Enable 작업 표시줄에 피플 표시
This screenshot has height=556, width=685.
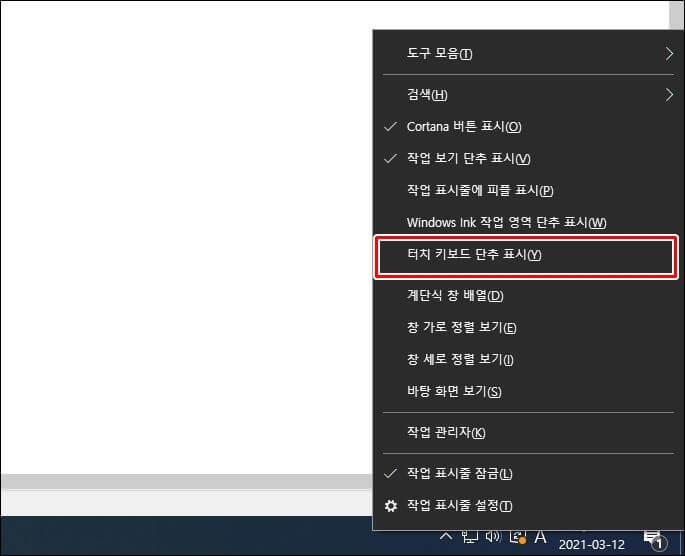526,190
